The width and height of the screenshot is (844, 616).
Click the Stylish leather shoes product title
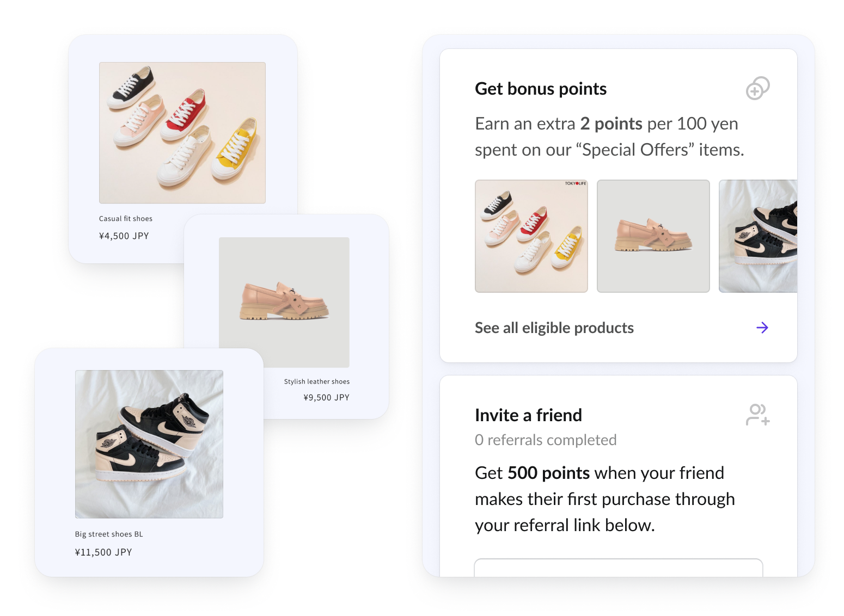click(316, 381)
